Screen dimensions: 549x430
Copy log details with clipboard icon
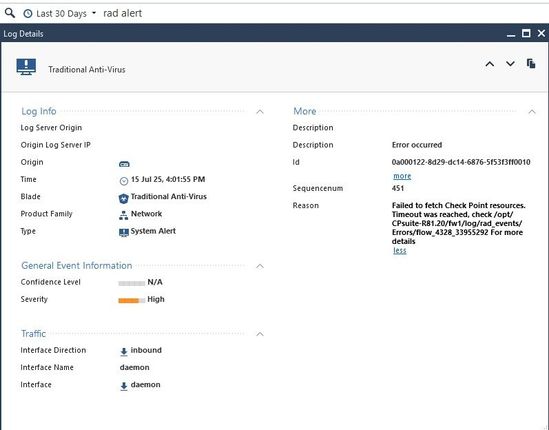(x=531, y=63)
